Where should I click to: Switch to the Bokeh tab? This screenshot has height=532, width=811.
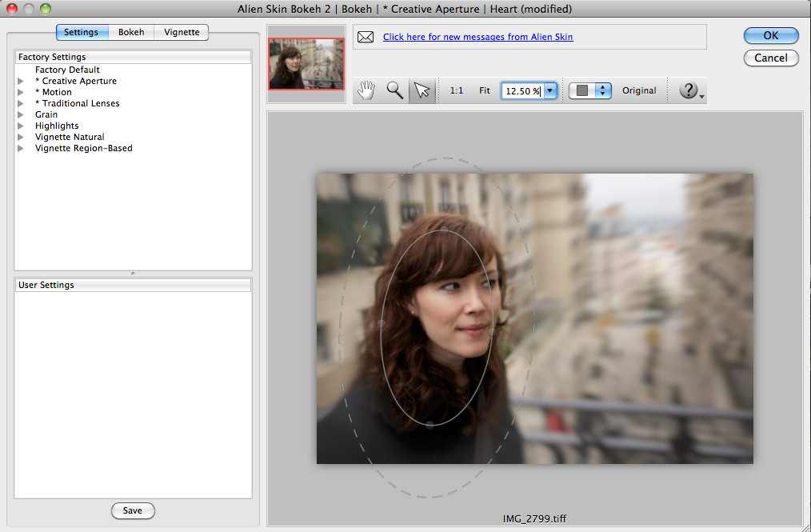(x=131, y=32)
